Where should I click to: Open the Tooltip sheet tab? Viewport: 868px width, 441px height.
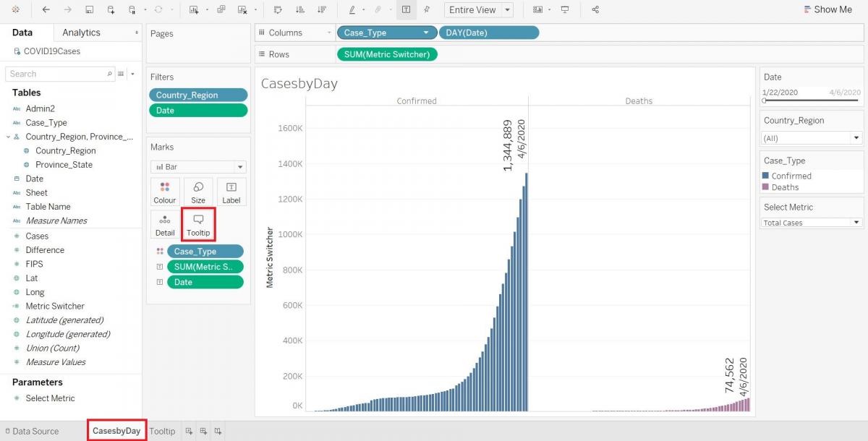(x=162, y=431)
